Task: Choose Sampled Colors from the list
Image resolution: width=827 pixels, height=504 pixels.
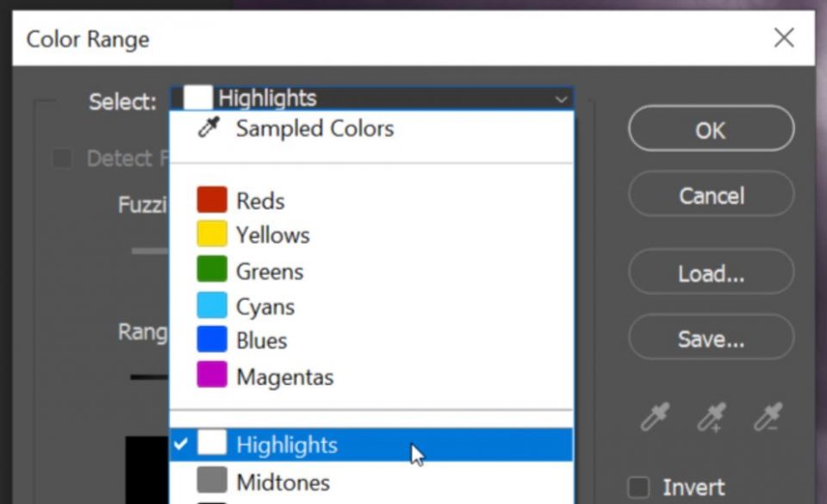Action: click(x=314, y=128)
